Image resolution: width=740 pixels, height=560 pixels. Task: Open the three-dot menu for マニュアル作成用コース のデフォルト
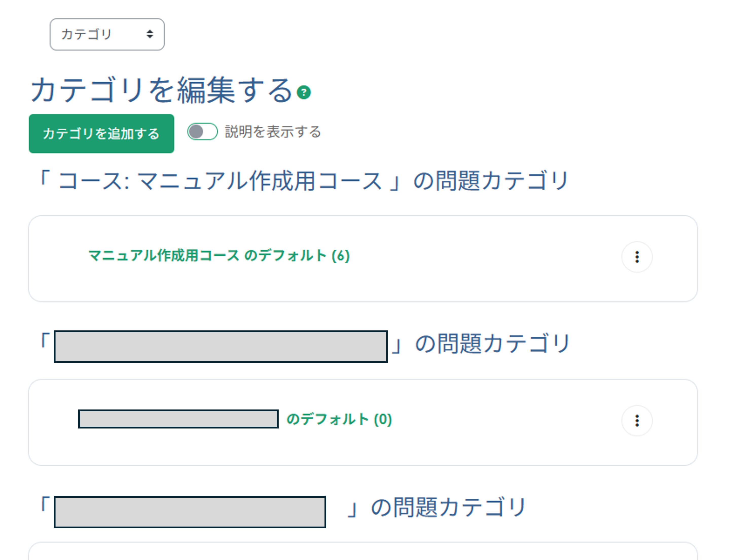click(x=637, y=257)
